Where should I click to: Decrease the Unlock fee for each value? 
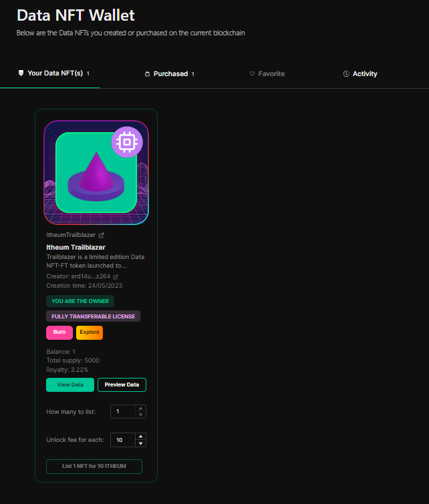tap(140, 443)
